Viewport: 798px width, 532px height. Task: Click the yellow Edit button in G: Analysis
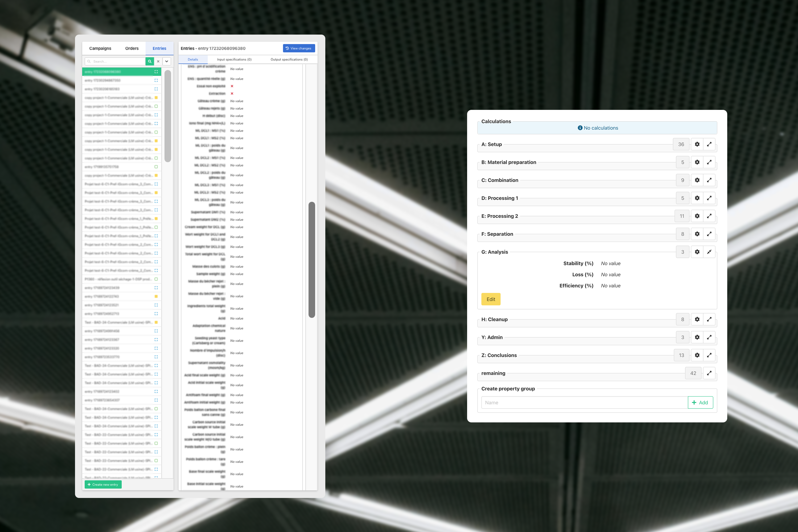point(491,299)
